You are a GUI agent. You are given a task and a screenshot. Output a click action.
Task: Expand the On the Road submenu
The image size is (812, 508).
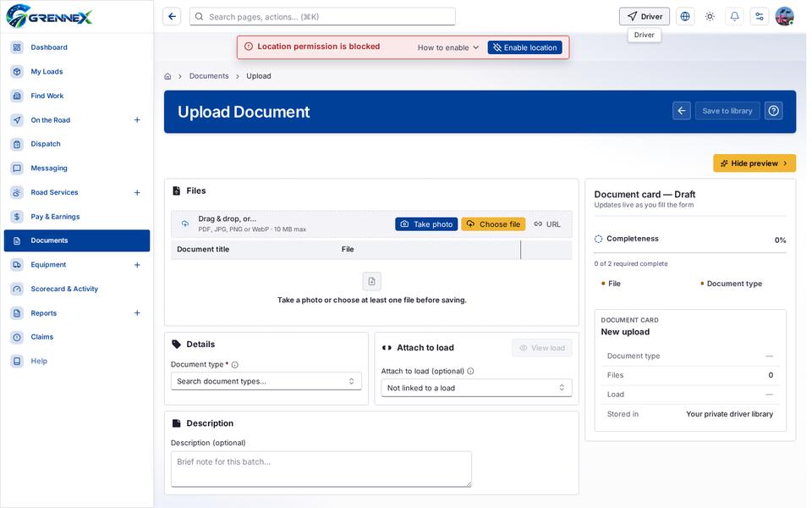[x=137, y=119]
